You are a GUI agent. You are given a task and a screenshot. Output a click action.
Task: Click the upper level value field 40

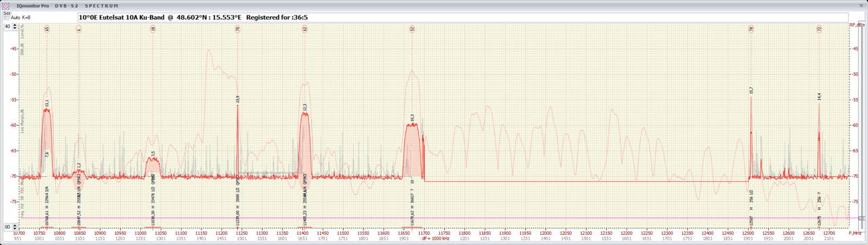tap(7, 26)
